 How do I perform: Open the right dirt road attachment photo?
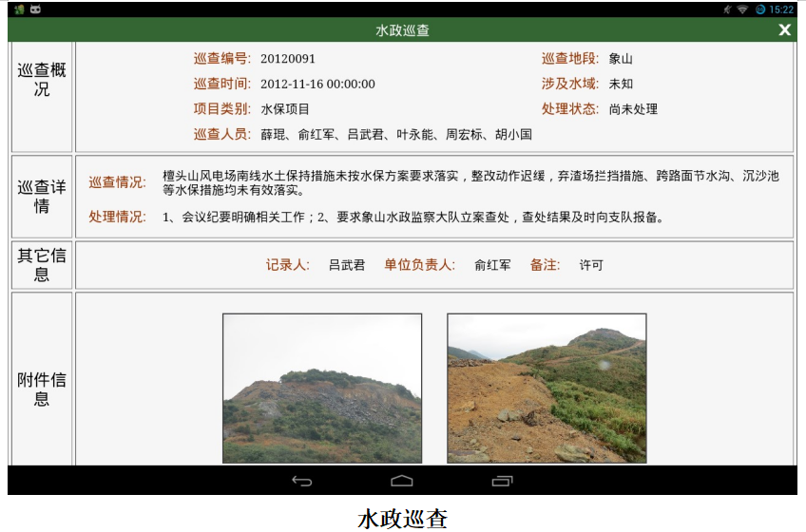coord(547,389)
